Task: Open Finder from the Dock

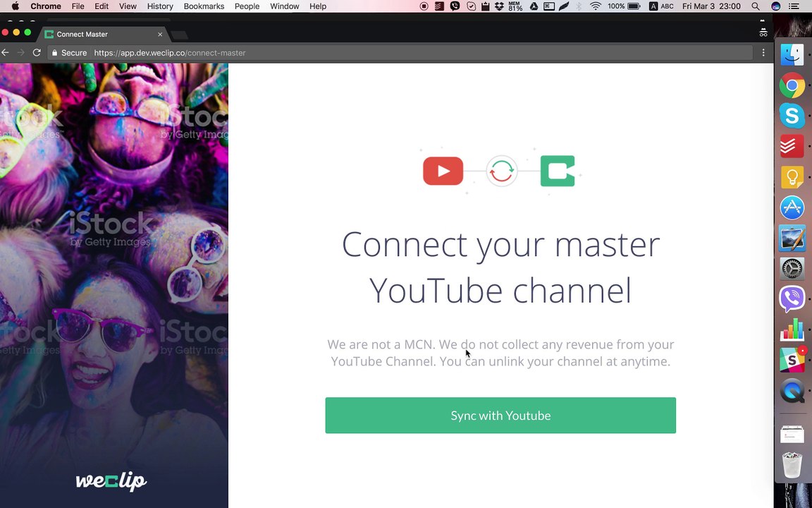Action: (792, 54)
